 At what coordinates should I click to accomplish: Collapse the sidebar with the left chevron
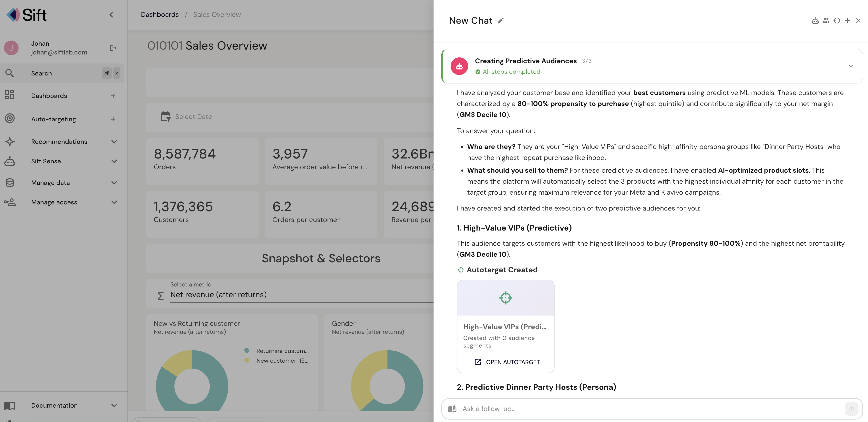coord(112,15)
